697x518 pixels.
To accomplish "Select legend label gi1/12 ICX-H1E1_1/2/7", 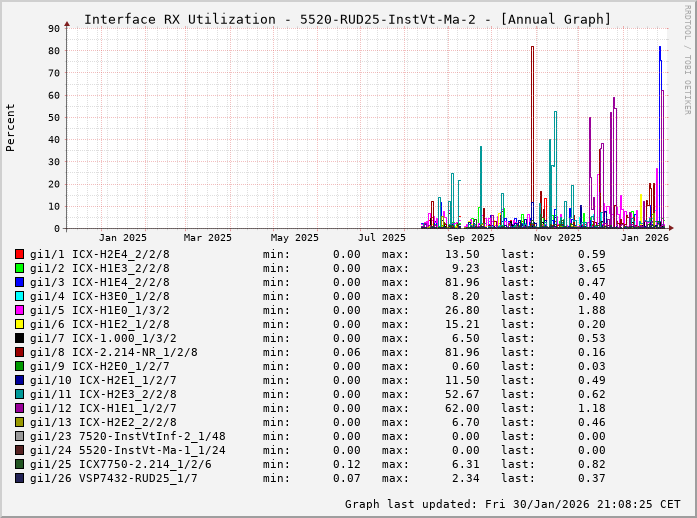I will click(103, 408).
